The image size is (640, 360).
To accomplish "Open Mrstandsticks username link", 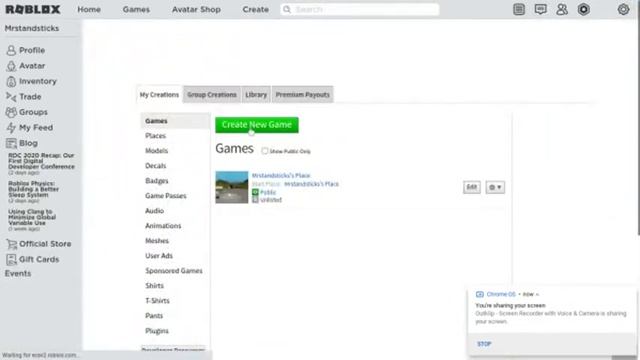I will pos(32,28).
